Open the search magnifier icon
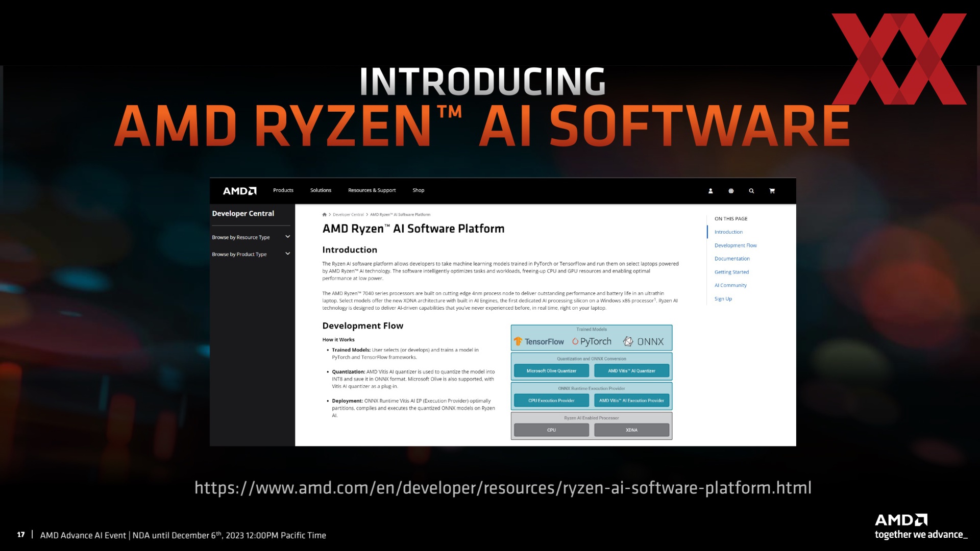Viewport: 980px width, 551px height. coord(751,191)
